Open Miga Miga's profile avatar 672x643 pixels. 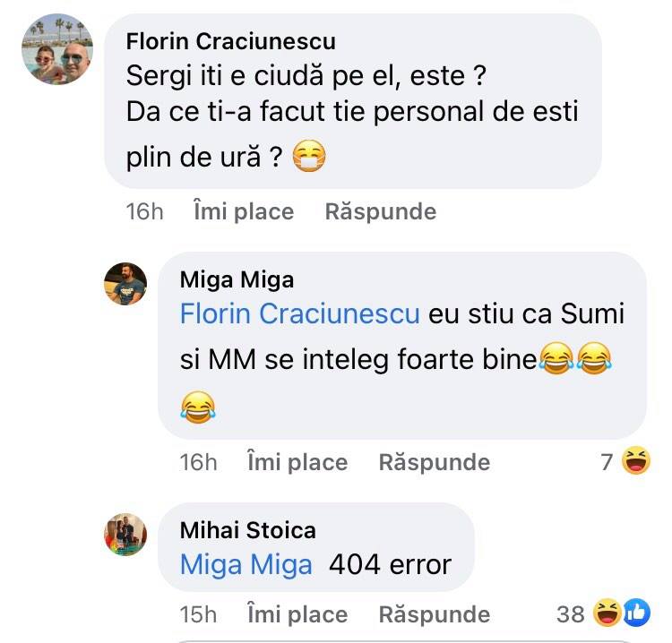(x=125, y=285)
